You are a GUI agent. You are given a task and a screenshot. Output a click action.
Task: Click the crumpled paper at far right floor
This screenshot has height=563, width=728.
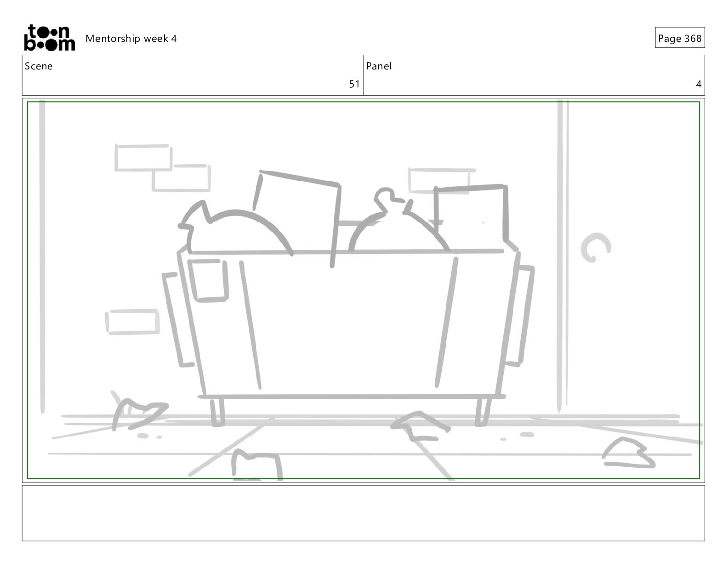(x=629, y=454)
